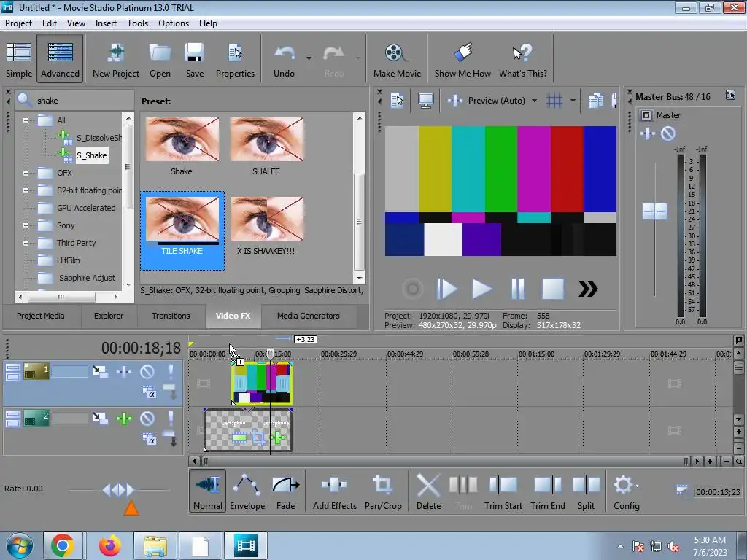Adjust the playback Rate slider
The height and width of the screenshot is (560, 747).
119,489
